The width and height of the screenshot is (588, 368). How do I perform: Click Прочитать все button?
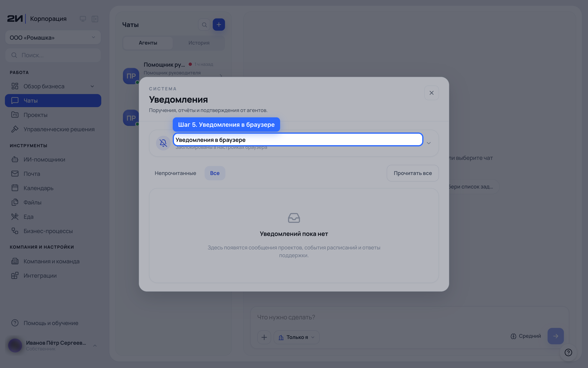pos(413,173)
